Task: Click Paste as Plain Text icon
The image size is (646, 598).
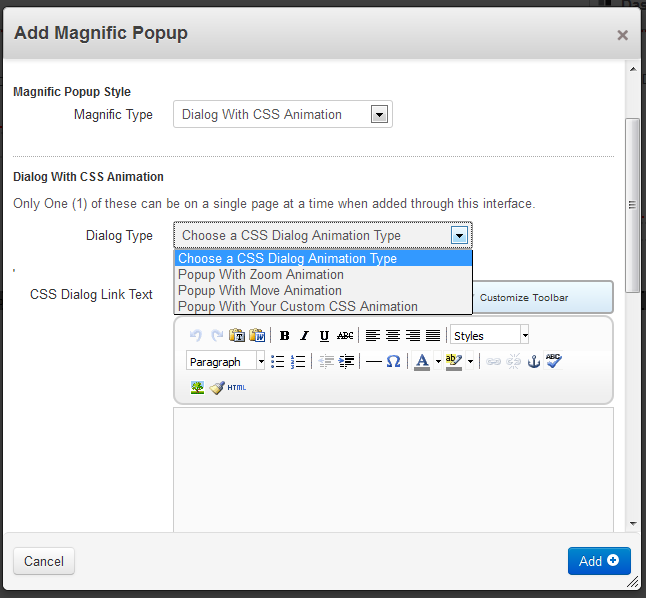Action: point(237,336)
